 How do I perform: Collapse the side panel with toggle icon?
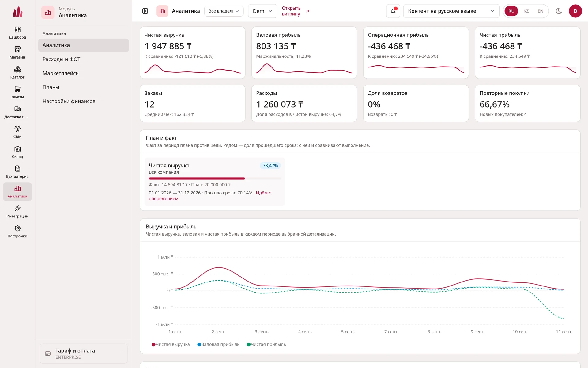pos(145,11)
